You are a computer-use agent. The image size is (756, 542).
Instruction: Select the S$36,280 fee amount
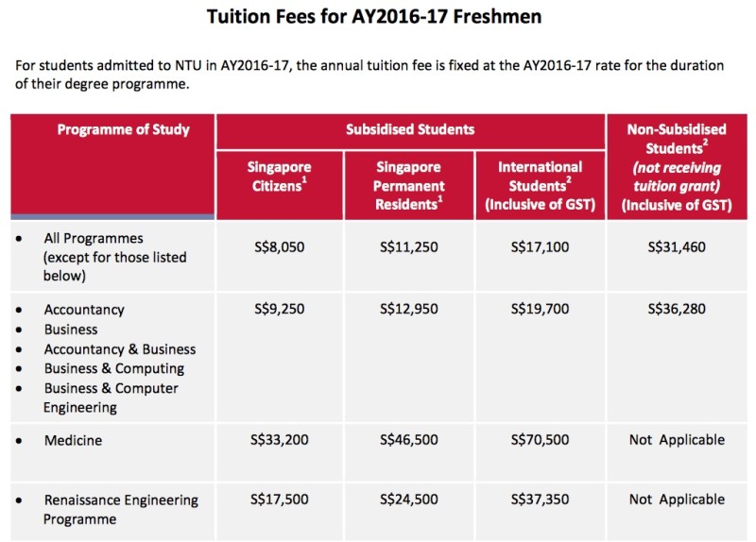tap(679, 308)
